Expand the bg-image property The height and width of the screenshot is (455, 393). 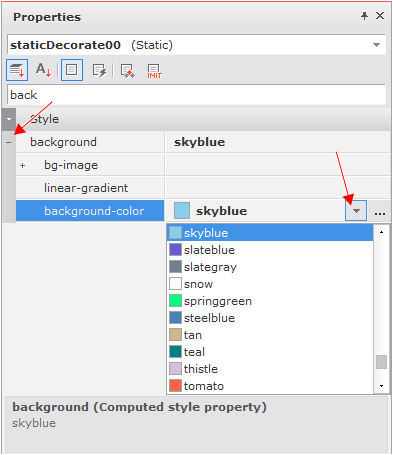[x=22, y=165]
